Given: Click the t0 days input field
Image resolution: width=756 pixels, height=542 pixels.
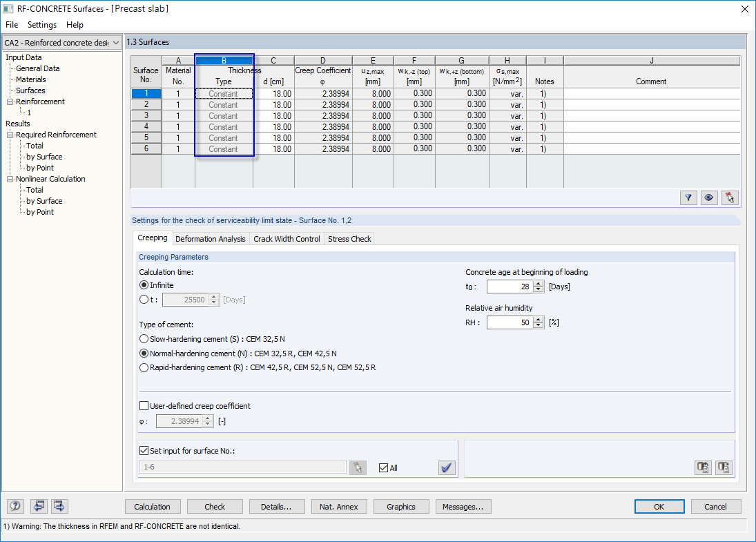Looking at the screenshot, I should click(510, 287).
